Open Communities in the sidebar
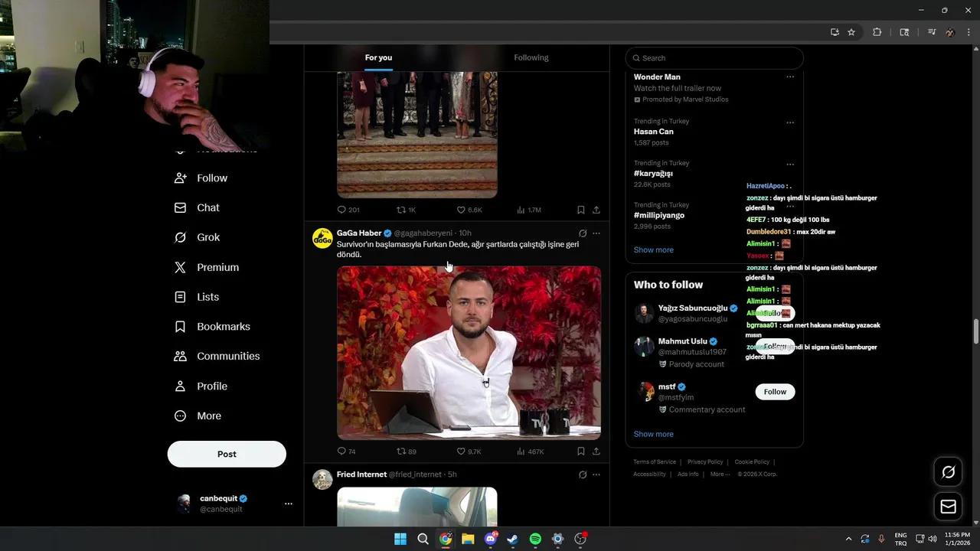This screenshot has height=551, width=980. coord(217,356)
